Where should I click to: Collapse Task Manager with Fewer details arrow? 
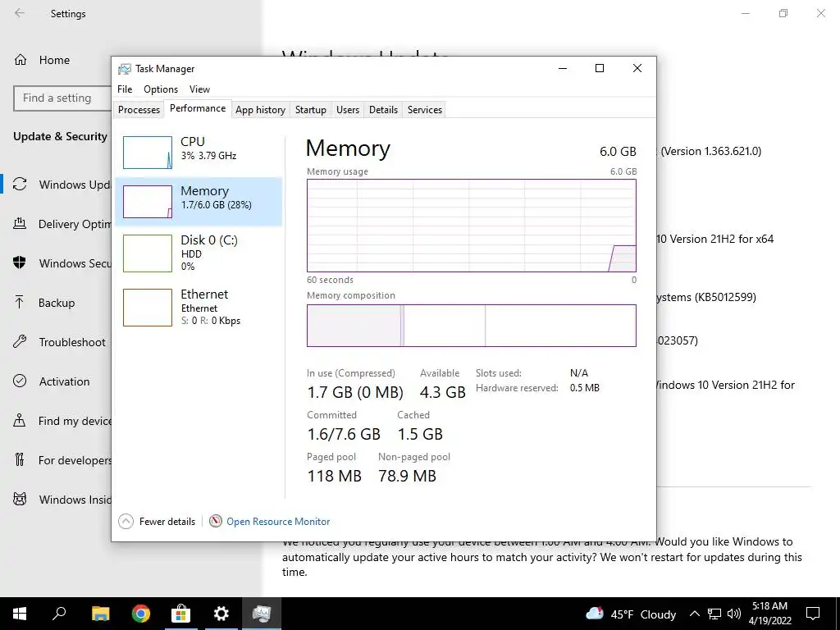(x=126, y=521)
